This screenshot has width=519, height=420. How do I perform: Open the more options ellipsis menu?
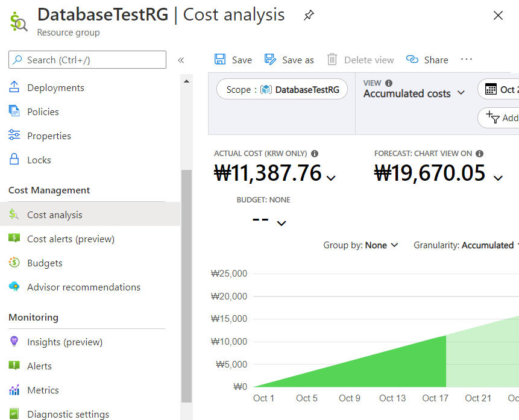click(467, 59)
